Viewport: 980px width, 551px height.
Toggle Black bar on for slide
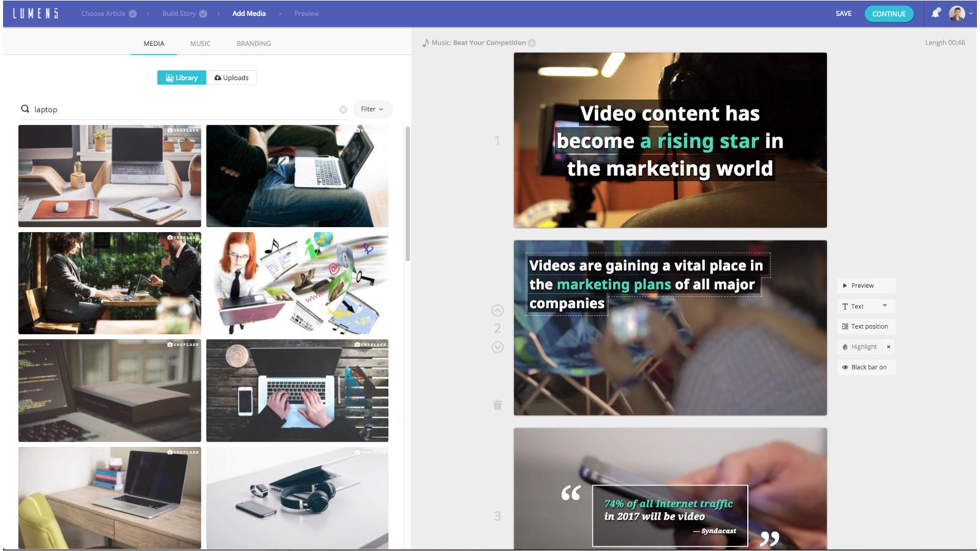click(866, 367)
